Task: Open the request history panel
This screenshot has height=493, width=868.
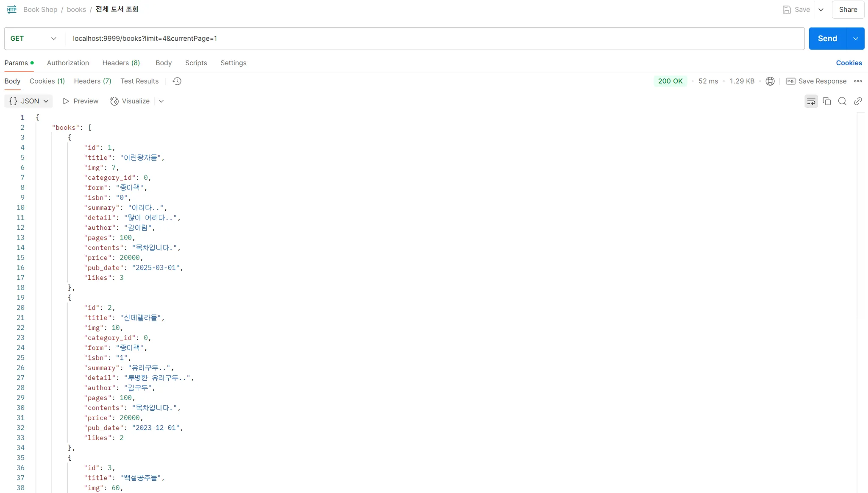Action: [x=176, y=81]
